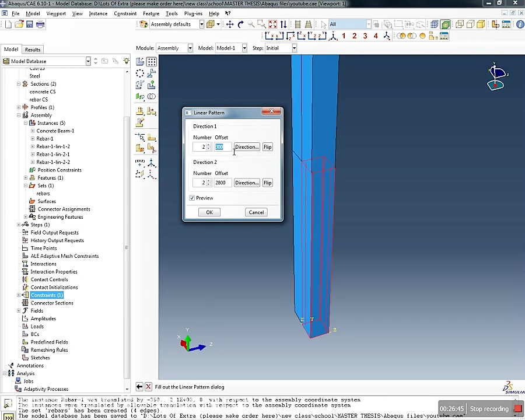Click the Rotate View icon
Screen dimensions: 525x420
click(x=240, y=24)
